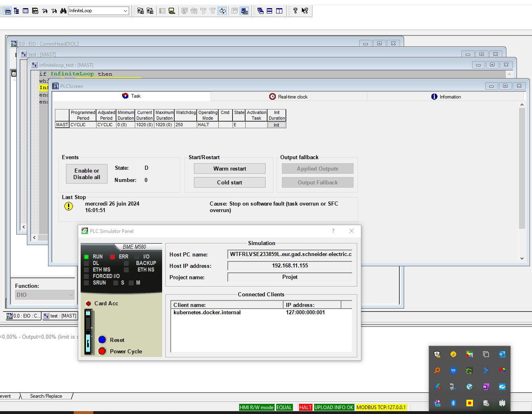Screen dimensions: 532x414
Task: Click the binoculars search toolbar icon
Action: pyautogui.click(x=63, y=11)
